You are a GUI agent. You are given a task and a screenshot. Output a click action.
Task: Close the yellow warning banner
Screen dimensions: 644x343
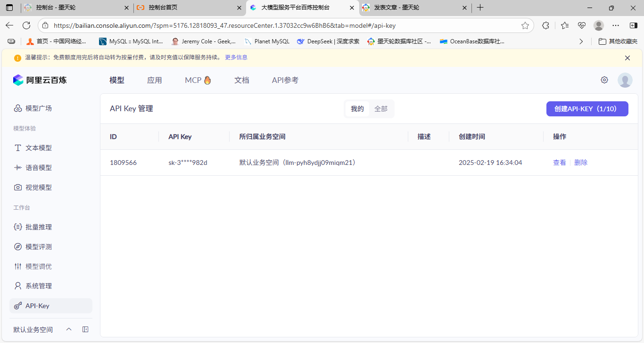click(x=627, y=58)
